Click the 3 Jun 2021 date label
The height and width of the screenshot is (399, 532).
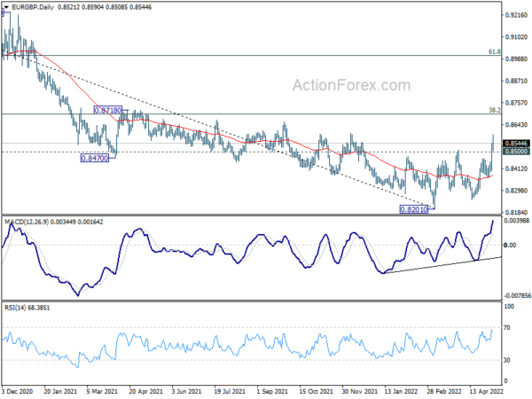pyautogui.click(x=186, y=392)
